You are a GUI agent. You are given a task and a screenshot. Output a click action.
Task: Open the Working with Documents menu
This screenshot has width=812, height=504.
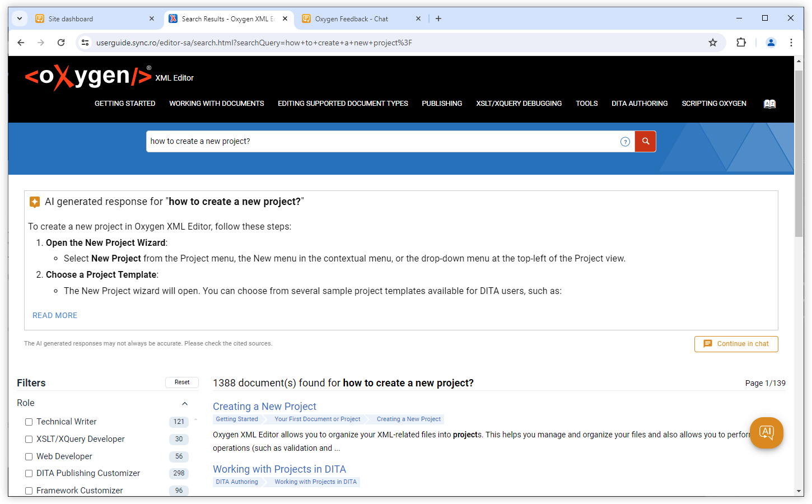click(217, 104)
